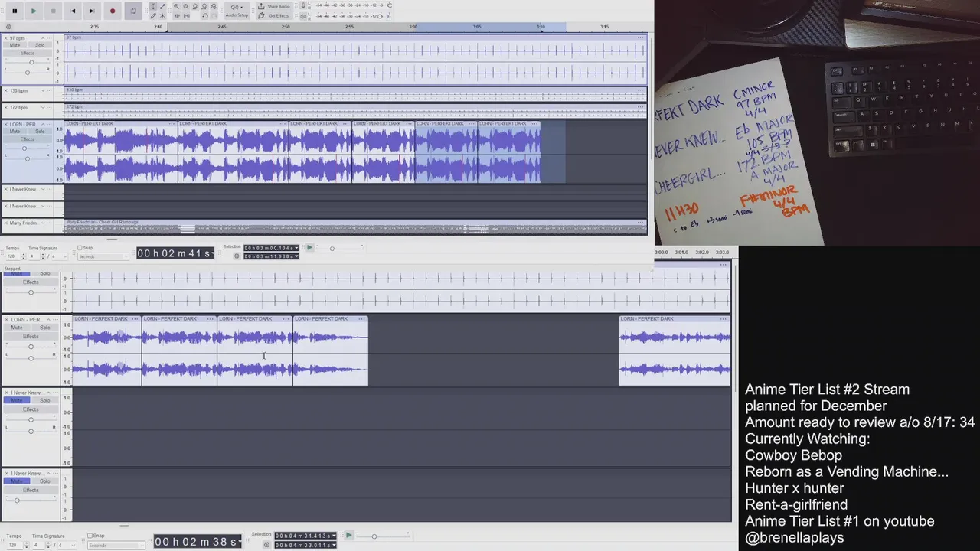
Task: Toggle Snap checkbox in upper window
Action: (80, 248)
